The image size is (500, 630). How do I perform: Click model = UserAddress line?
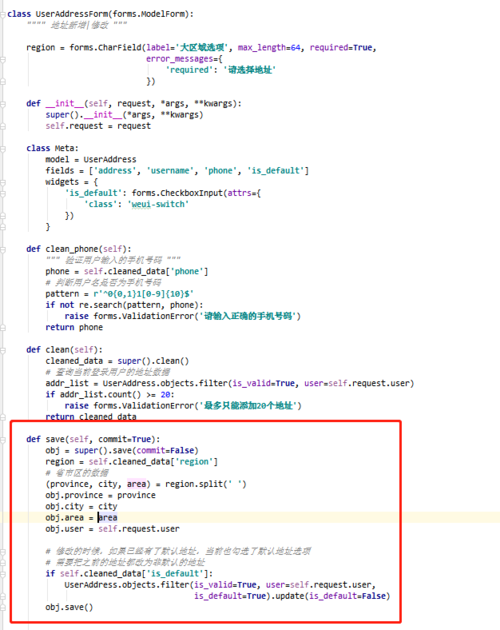pyautogui.click(x=91, y=160)
